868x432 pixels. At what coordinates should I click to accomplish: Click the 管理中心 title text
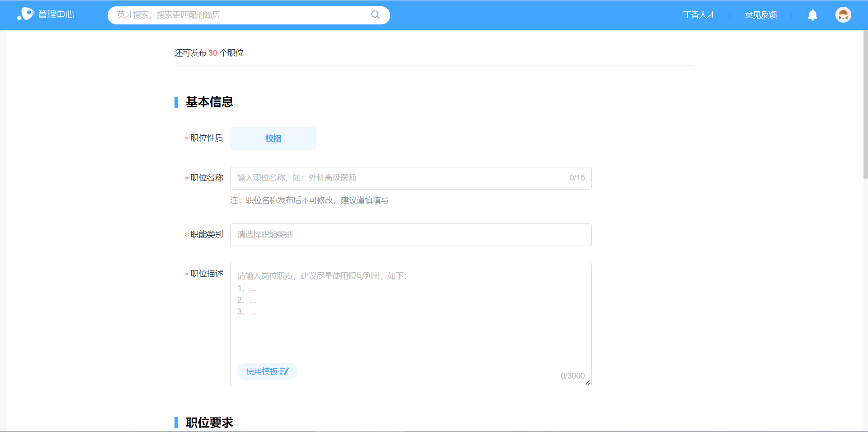point(56,14)
